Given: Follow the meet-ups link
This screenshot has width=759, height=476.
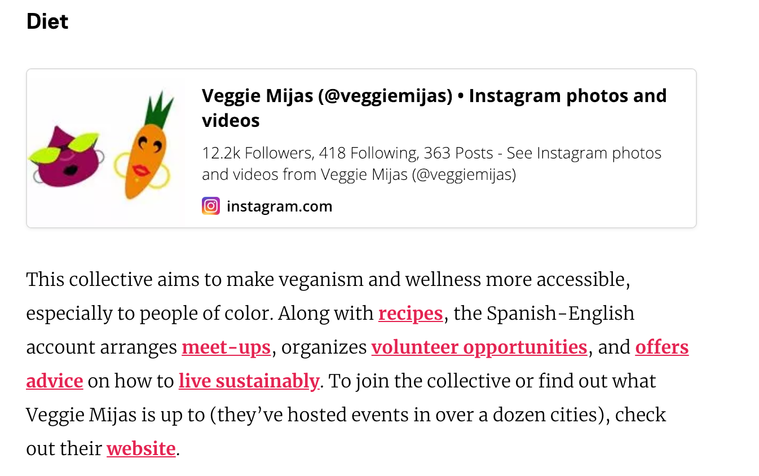Looking at the screenshot, I should tap(226, 347).
